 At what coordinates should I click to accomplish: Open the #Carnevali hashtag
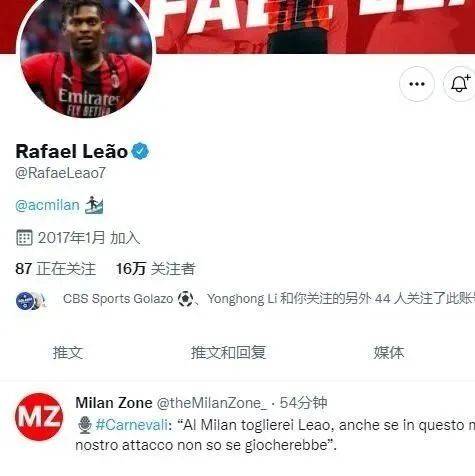point(132,425)
